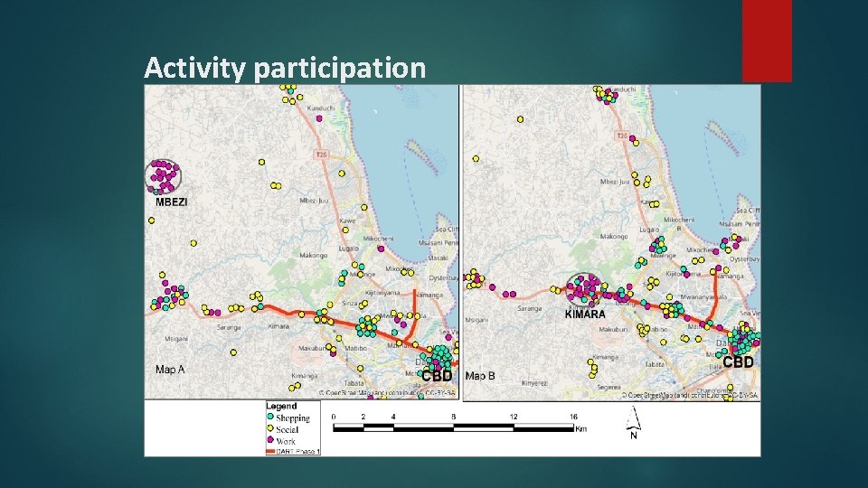Screen dimensions: 868x488
Task: Click the Segerea label on Map B
Action: coord(609,388)
